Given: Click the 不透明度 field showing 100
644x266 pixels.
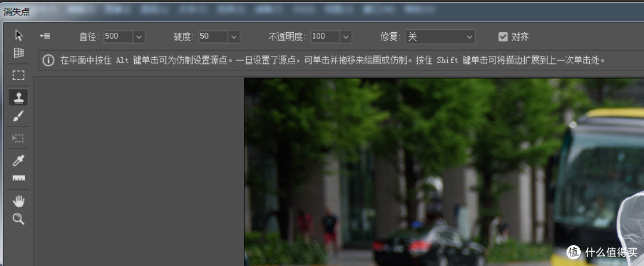Looking at the screenshot, I should pyautogui.click(x=326, y=36).
